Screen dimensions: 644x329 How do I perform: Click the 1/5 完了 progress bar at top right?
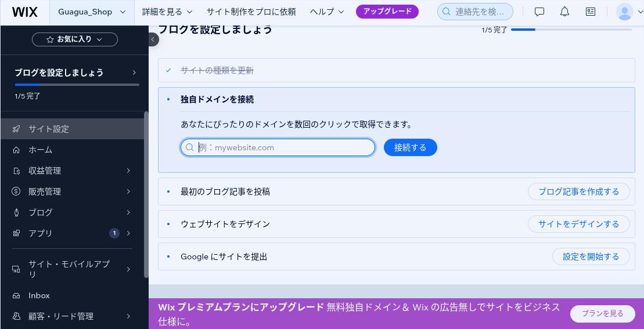tap(571, 30)
